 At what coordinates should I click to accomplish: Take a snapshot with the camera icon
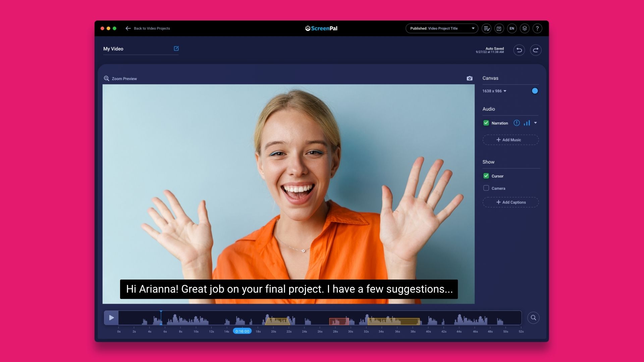(470, 78)
